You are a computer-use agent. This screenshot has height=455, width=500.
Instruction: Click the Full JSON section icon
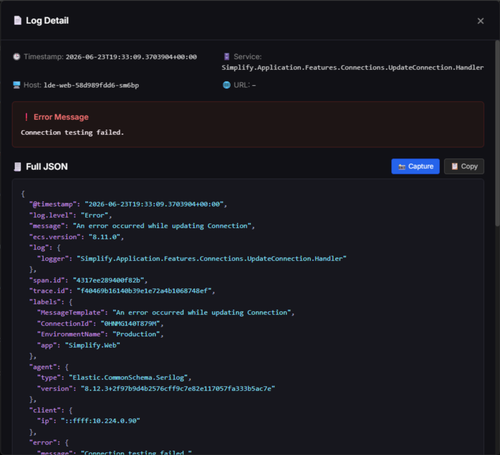[x=17, y=167]
